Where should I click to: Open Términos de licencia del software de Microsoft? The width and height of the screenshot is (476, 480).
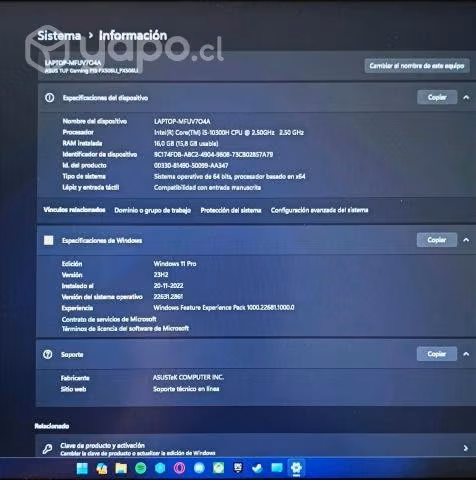125,329
